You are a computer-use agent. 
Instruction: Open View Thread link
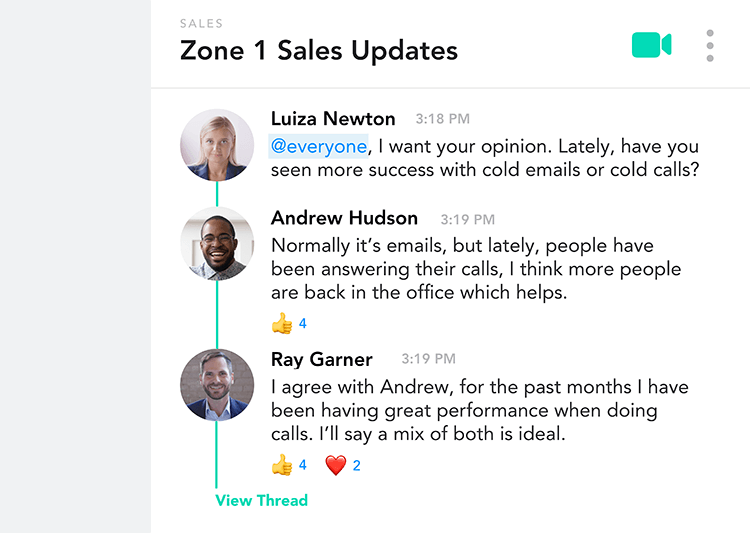point(261,500)
